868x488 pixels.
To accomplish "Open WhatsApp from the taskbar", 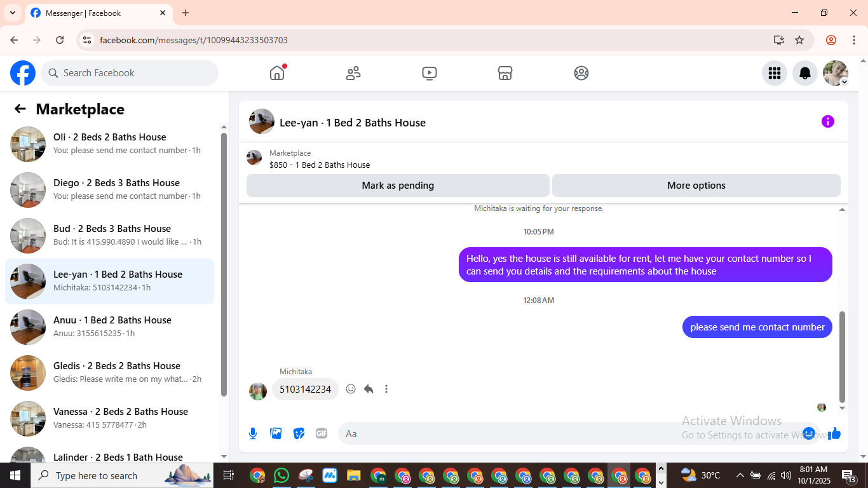I will 281,475.
